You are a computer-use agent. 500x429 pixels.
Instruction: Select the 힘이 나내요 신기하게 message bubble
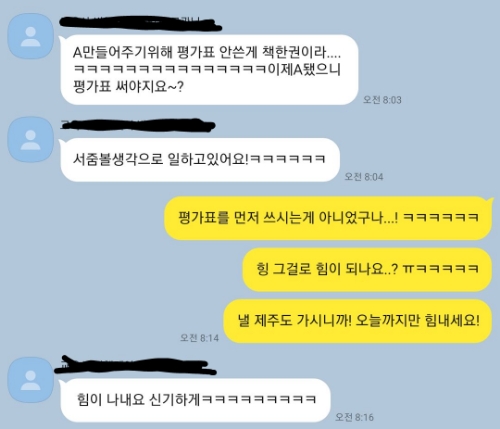[x=195, y=400]
